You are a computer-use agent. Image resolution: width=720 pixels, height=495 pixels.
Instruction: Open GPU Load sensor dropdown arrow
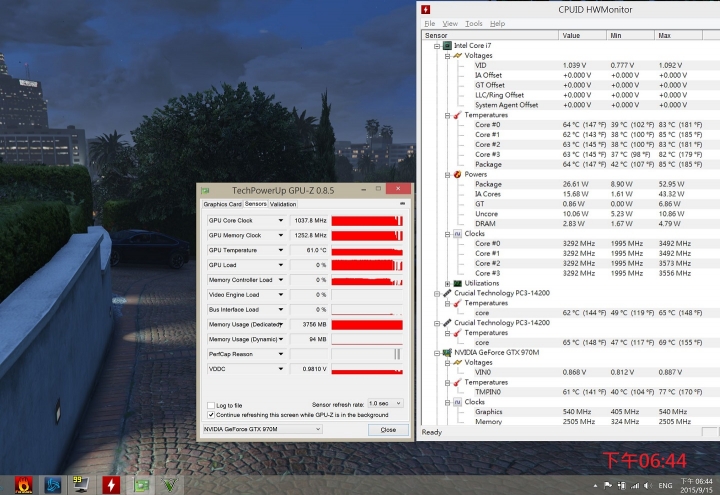[x=281, y=265]
